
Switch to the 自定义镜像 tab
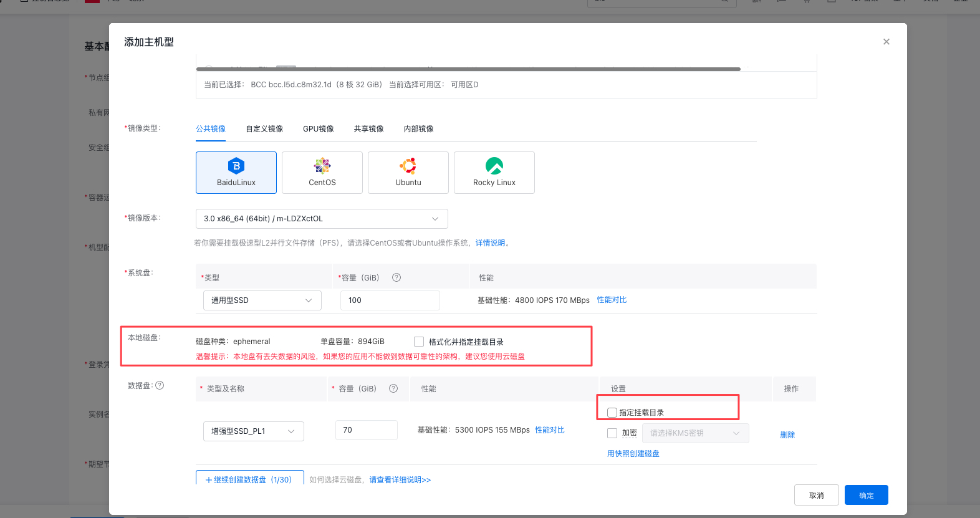tap(264, 129)
